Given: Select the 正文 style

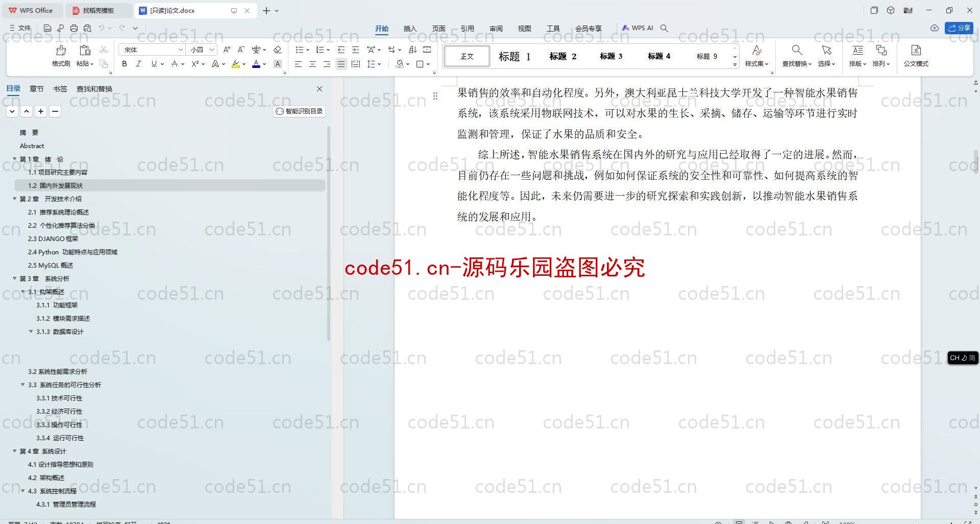Looking at the screenshot, I should coord(467,56).
